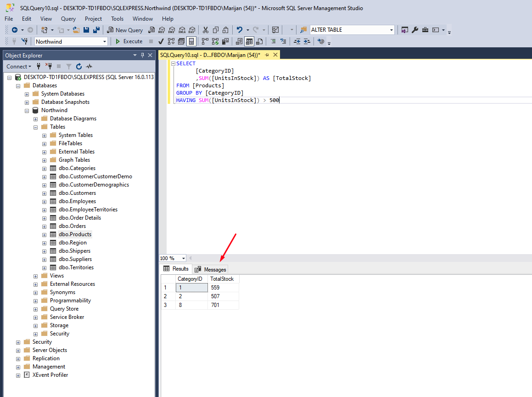This screenshot has width=532, height=397.
Task: Collapse the Tables folder
Action: (36, 127)
